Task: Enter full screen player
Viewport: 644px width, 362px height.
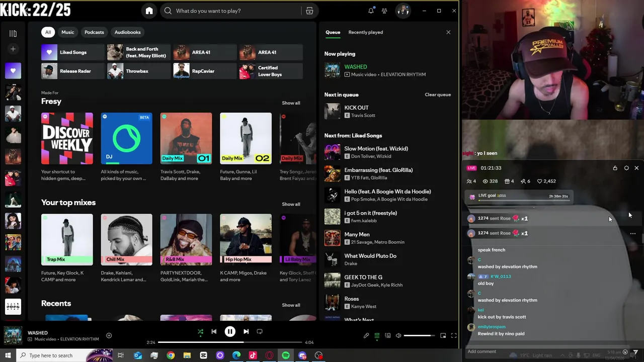Action: [x=453, y=335]
